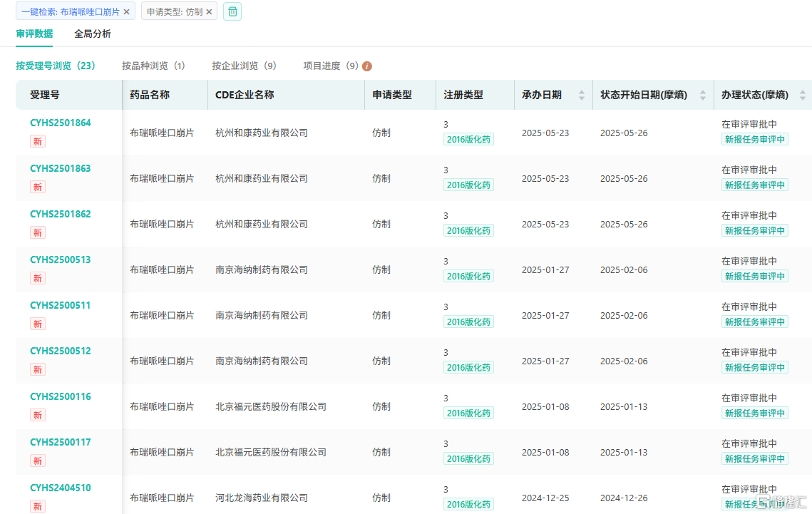Switch to the 全局分析 tab
The width and height of the screenshot is (812, 514).
point(92,34)
